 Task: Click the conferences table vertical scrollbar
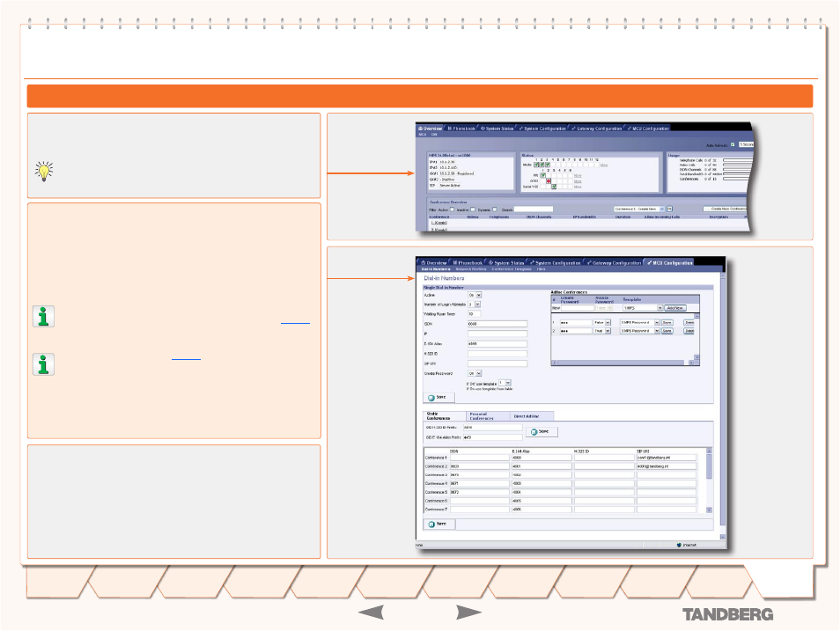click(x=710, y=481)
